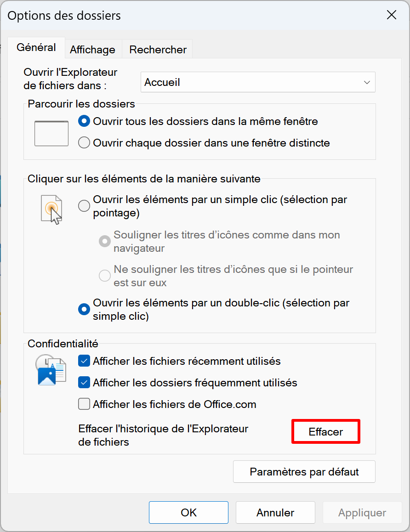The width and height of the screenshot is (410, 532).
Task: Click the Annuler button
Action: pyautogui.click(x=275, y=512)
